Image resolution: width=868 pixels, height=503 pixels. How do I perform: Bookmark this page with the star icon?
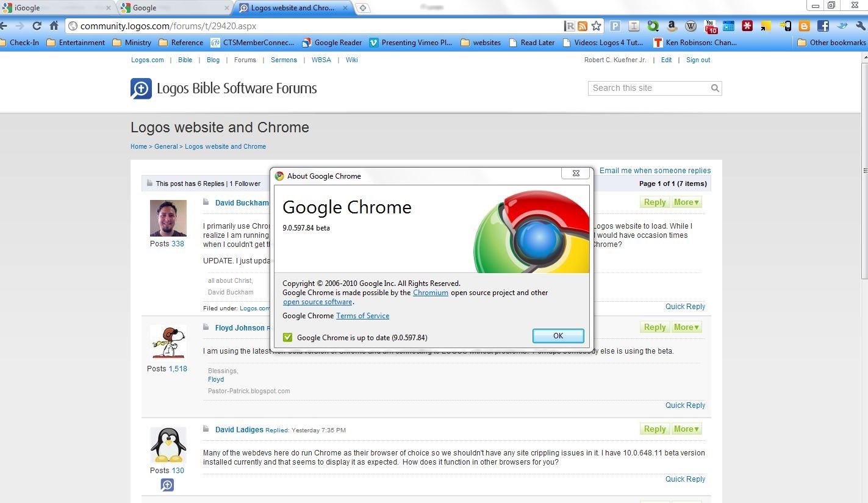click(x=596, y=26)
